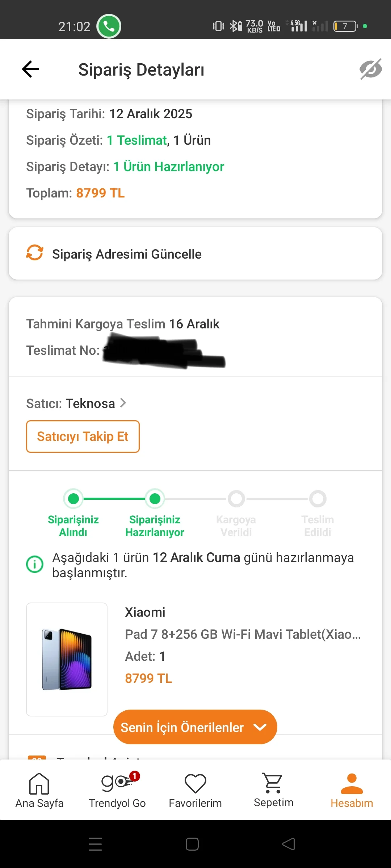The width and height of the screenshot is (391, 868).
Task: Go to Ana Sayfa tab
Action: click(39, 790)
